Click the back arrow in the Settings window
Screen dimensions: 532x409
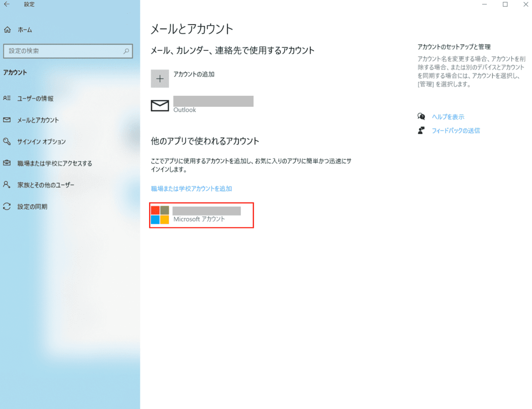pyautogui.click(x=7, y=5)
